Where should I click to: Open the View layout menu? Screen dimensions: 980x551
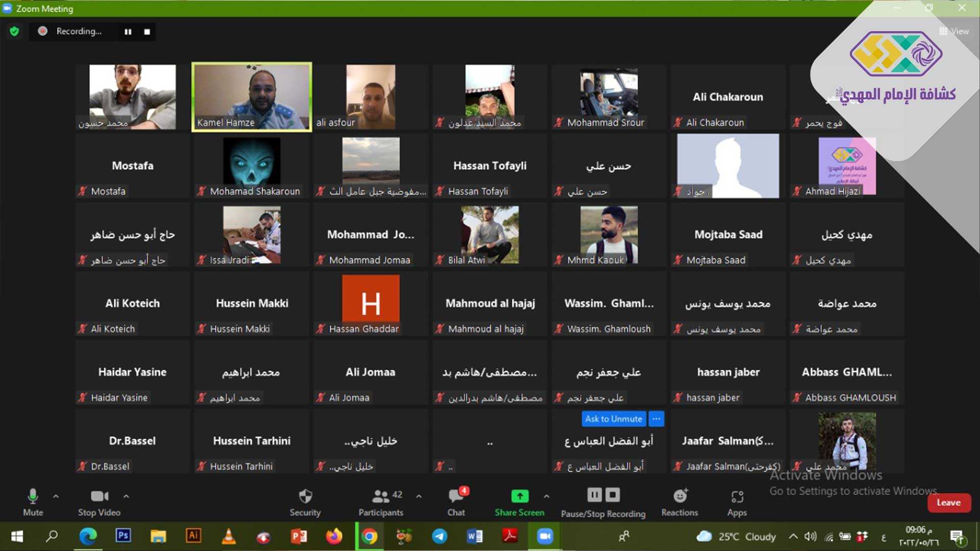tap(954, 32)
